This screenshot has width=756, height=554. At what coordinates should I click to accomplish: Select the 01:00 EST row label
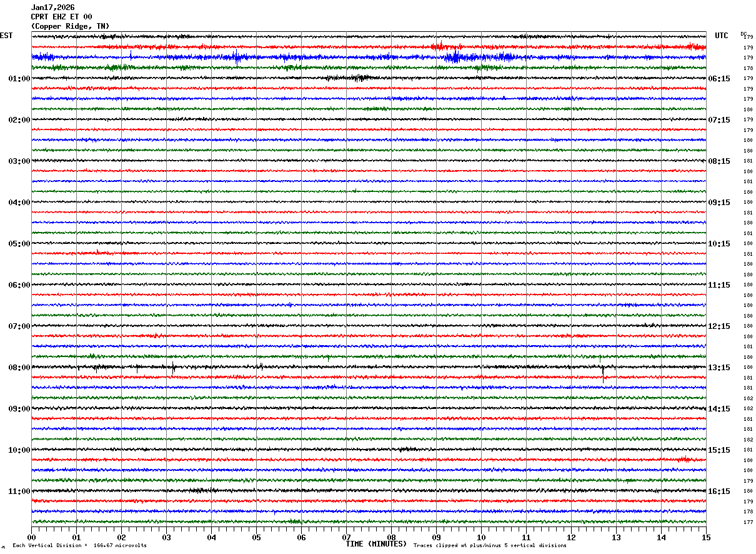(19, 79)
